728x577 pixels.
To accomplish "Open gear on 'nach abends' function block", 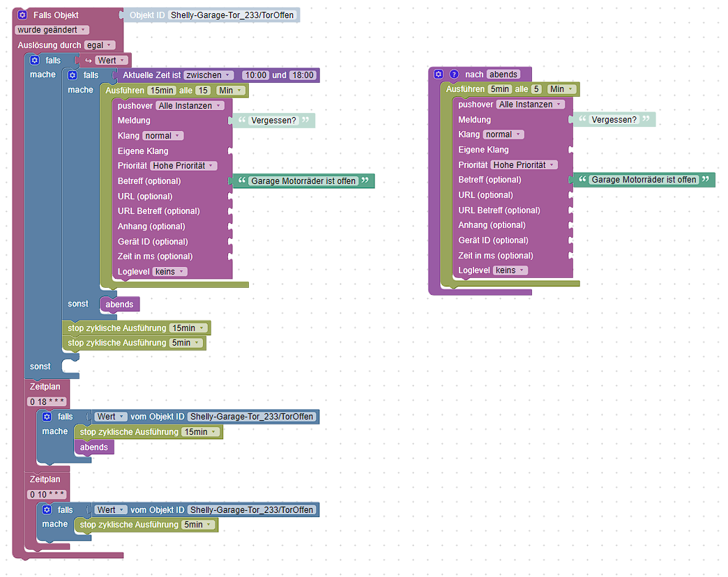I will tap(439, 74).
